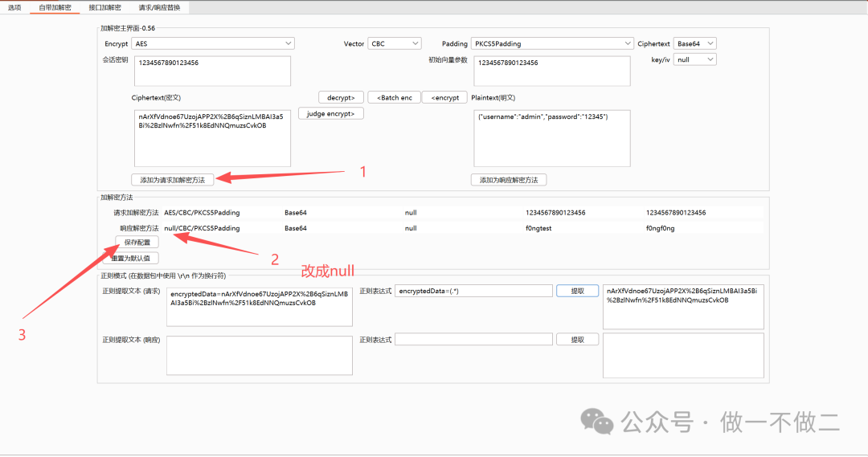The height and width of the screenshot is (457, 868).
Task: Click 提取 button beside encryptedData regex
Action: [577, 291]
